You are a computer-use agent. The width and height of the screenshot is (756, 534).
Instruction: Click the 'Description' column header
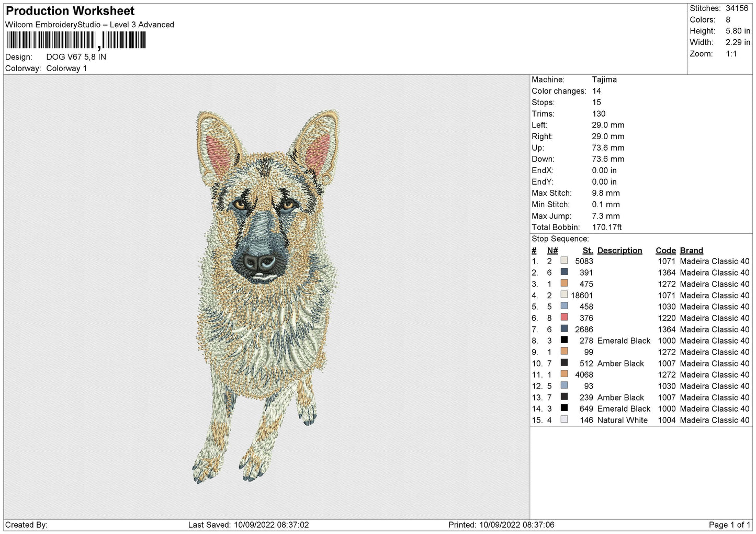click(x=619, y=251)
